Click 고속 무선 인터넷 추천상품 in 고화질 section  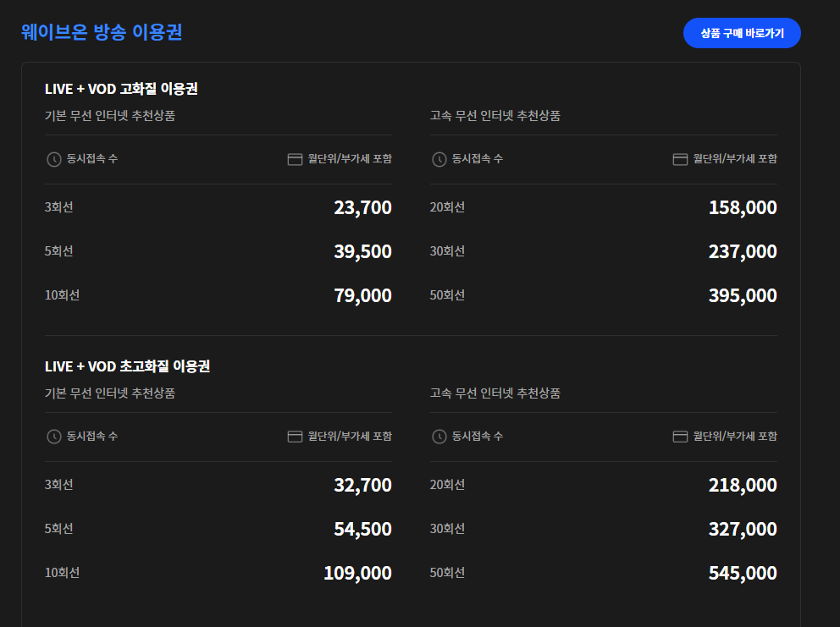point(495,116)
